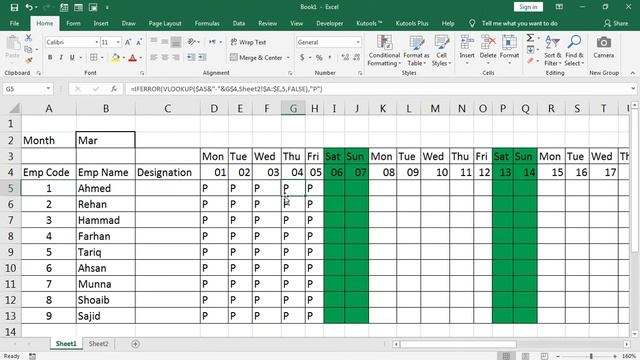The width and height of the screenshot is (640, 360).
Task: Switch to the Formulas tab
Action: (x=207, y=23)
